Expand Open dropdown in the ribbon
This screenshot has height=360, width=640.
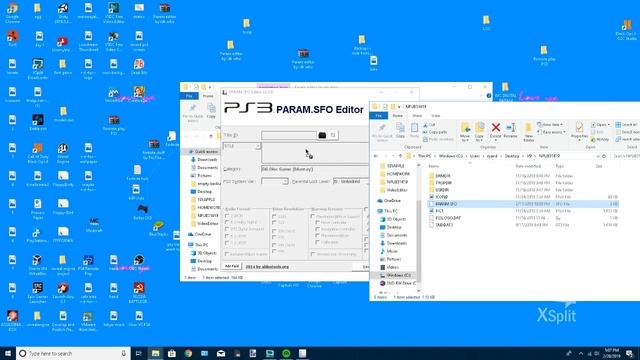pyautogui.click(x=600, y=124)
